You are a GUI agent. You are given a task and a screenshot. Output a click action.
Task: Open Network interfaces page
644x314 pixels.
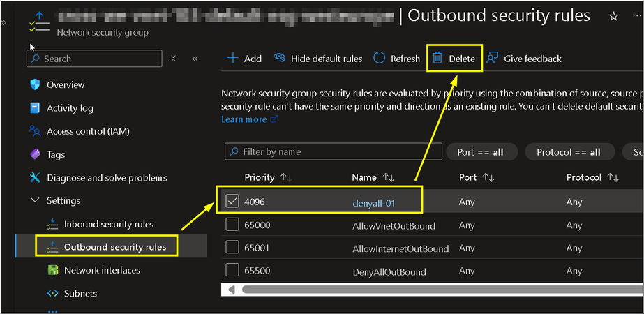[x=103, y=270]
